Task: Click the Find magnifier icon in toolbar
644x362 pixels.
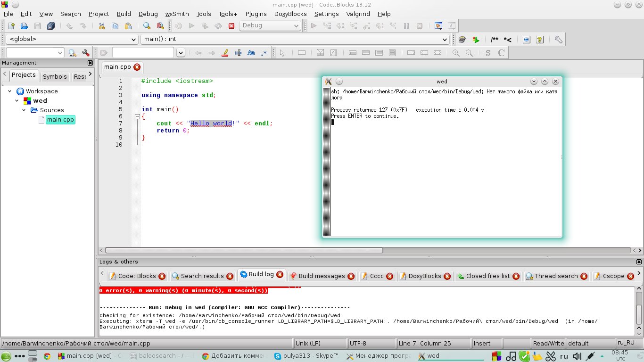Action: click(147, 26)
